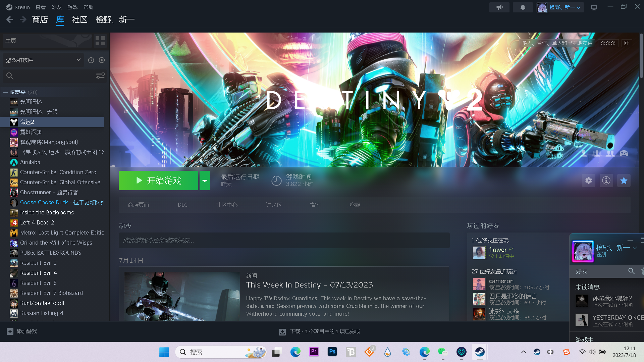Toggle the favorite star for Destiny 2

[x=624, y=181]
